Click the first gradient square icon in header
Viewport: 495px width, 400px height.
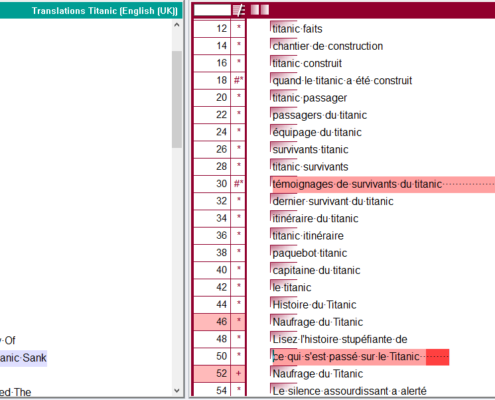(x=255, y=10)
